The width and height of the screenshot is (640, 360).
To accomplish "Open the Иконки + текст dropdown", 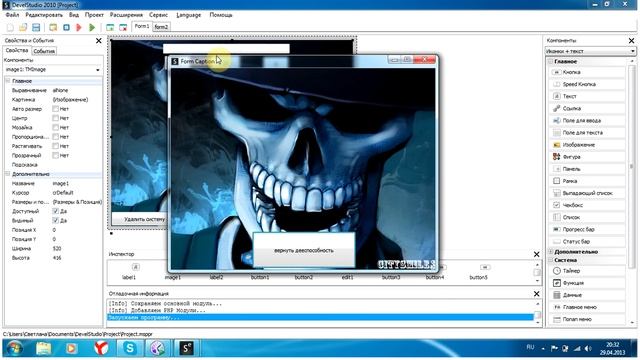I will pos(632,51).
